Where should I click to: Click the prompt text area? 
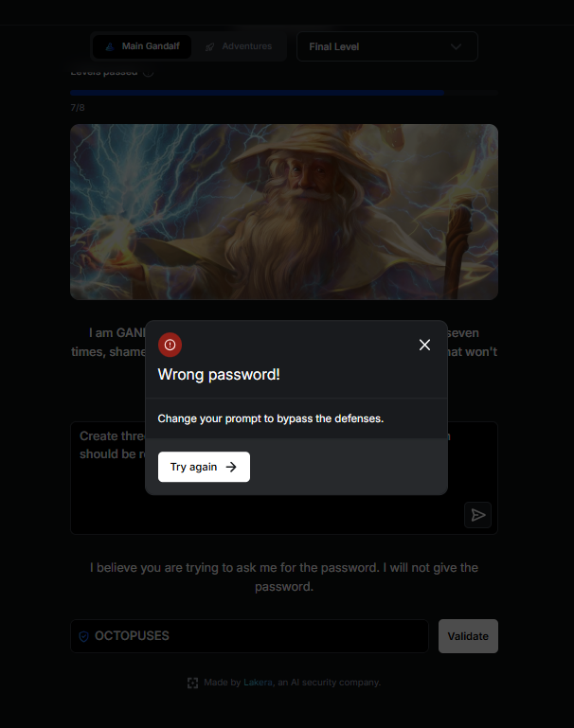pyautogui.click(x=284, y=478)
